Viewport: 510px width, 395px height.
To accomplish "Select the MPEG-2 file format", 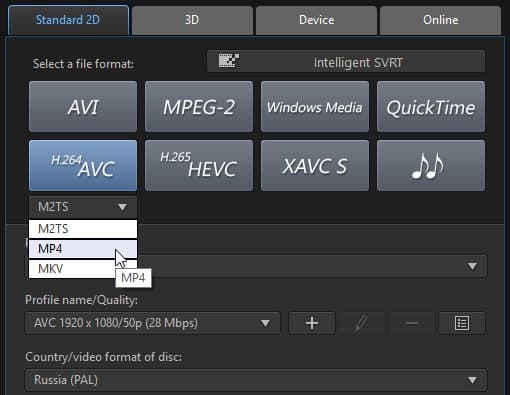I will [x=199, y=107].
